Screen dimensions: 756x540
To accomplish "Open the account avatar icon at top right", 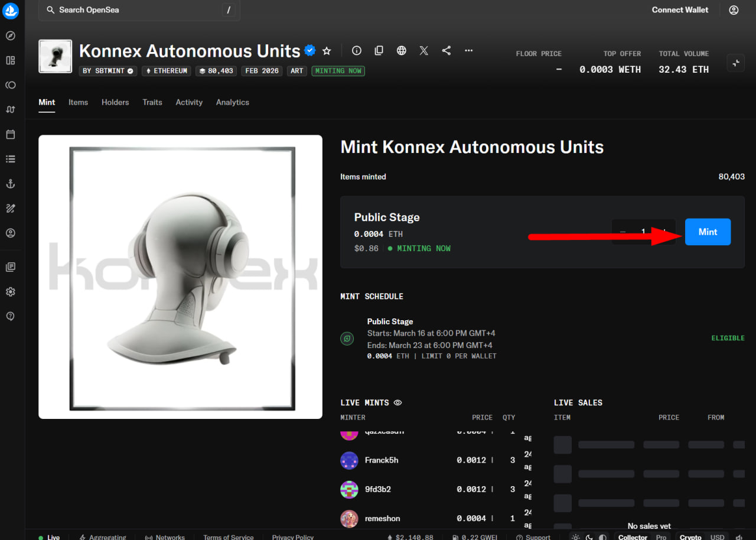I will click(x=734, y=10).
